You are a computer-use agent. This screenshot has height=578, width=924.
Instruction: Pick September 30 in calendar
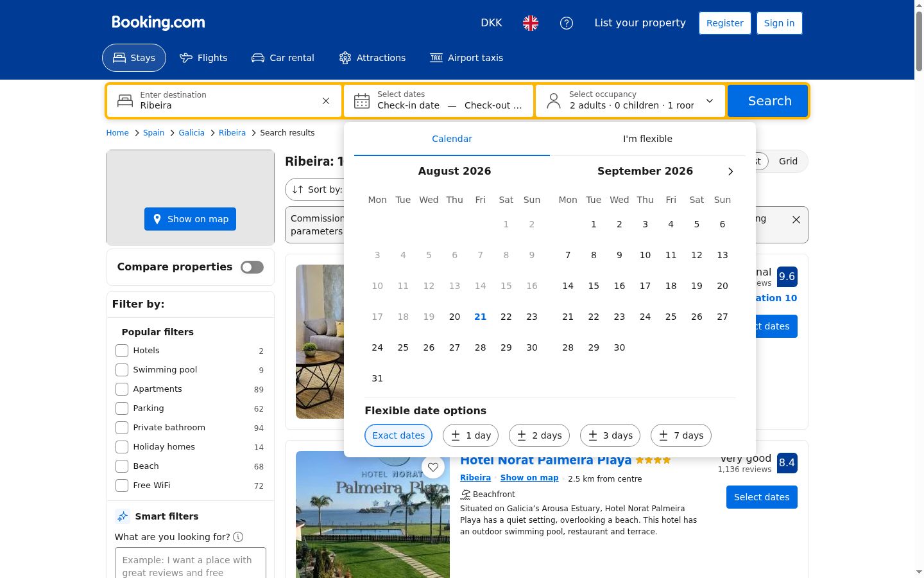(x=619, y=347)
